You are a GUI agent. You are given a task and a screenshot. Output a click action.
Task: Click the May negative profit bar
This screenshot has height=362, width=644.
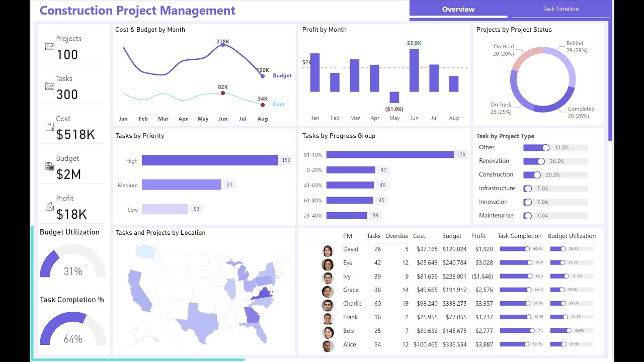(x=394, y=98)
